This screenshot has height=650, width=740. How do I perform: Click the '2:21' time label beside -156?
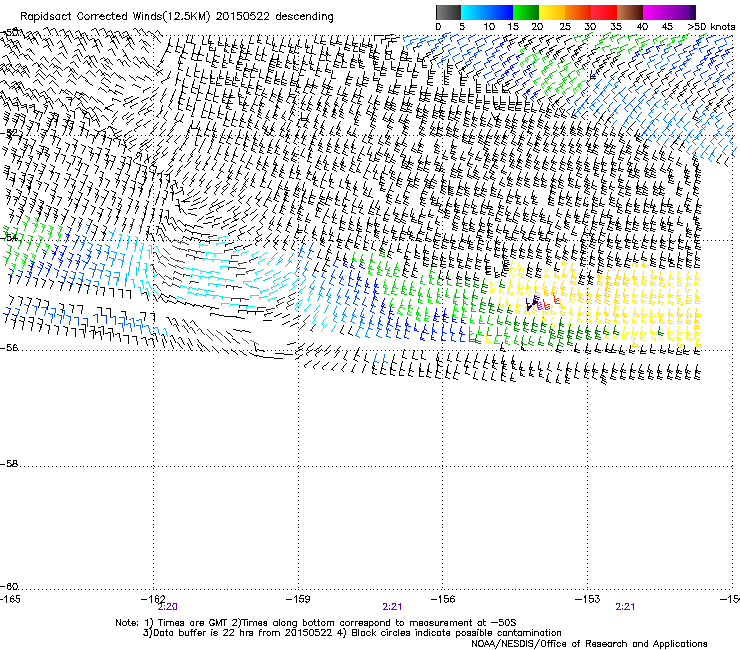(x=392, y=607)
